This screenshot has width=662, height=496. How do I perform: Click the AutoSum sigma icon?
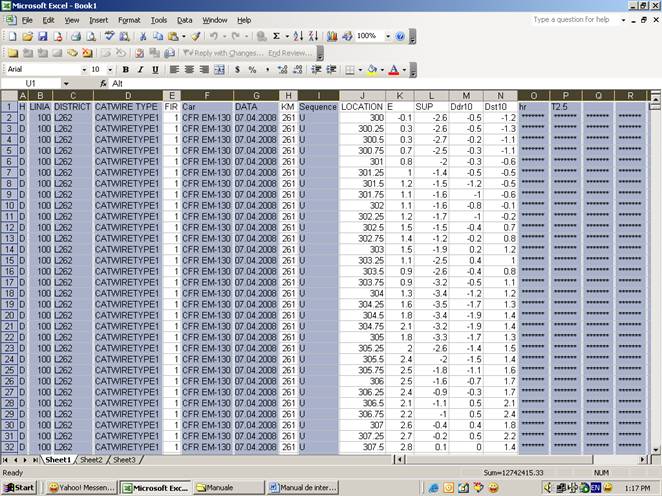275,36
